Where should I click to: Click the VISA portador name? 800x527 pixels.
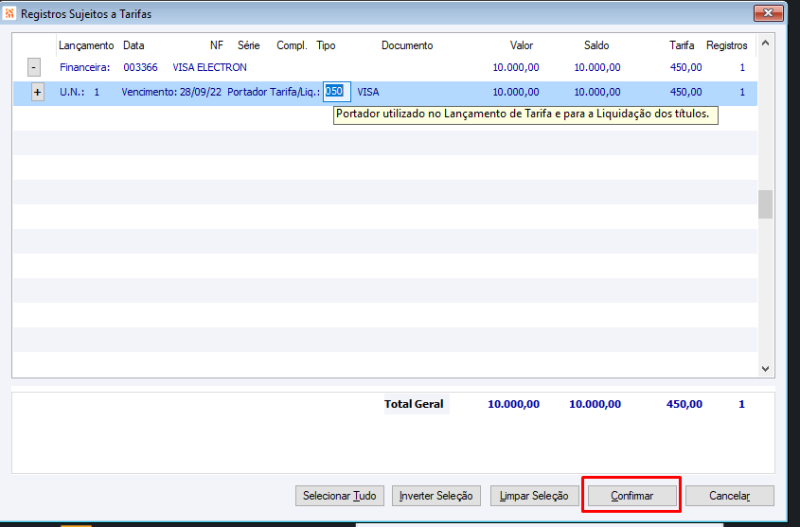click(368, 92)
